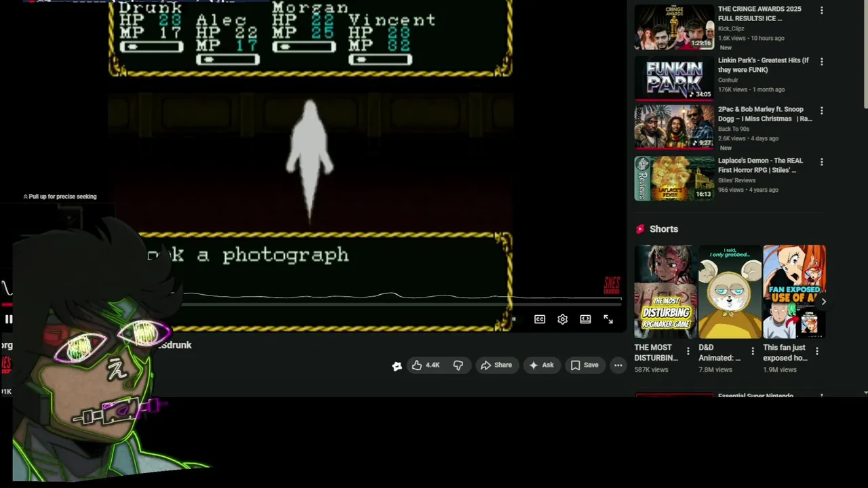Open title 'Linkin Park's - Greatest Hits'
Screen dimensions: 868x488
pos(764,65)
